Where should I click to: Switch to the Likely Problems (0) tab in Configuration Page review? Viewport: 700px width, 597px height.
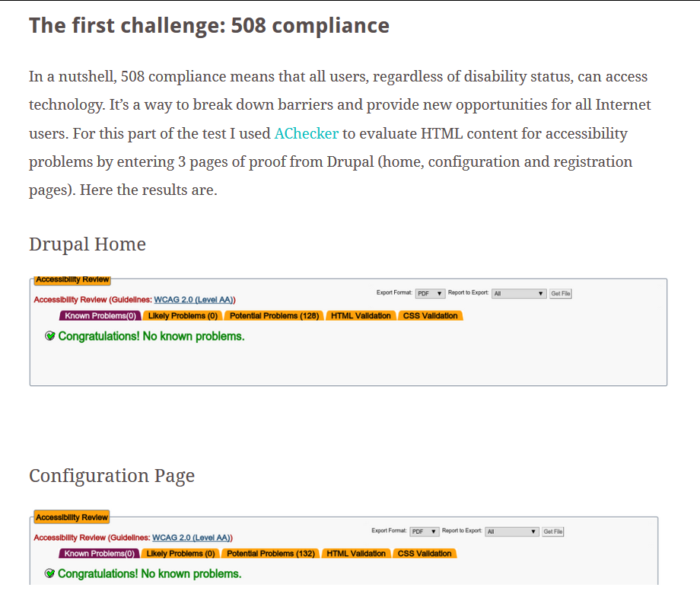tap(180, 554)
